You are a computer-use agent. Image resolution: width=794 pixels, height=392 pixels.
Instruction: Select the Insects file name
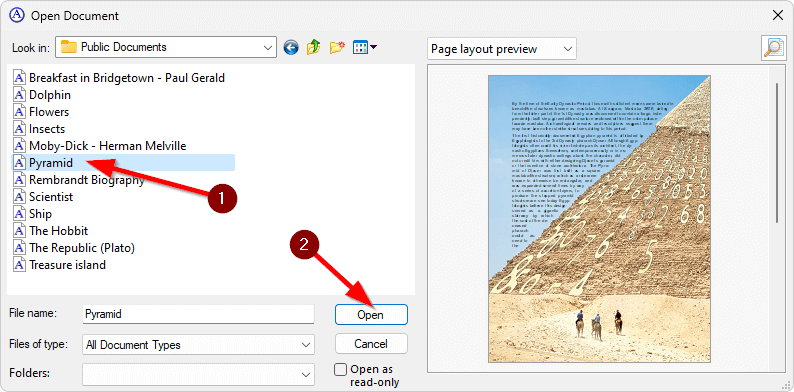[x=47, y=129]
